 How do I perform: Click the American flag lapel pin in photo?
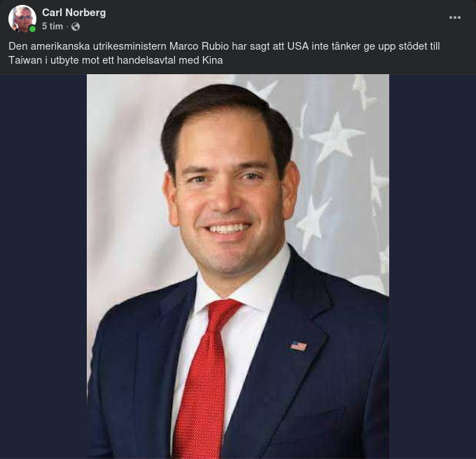point(298,346)
